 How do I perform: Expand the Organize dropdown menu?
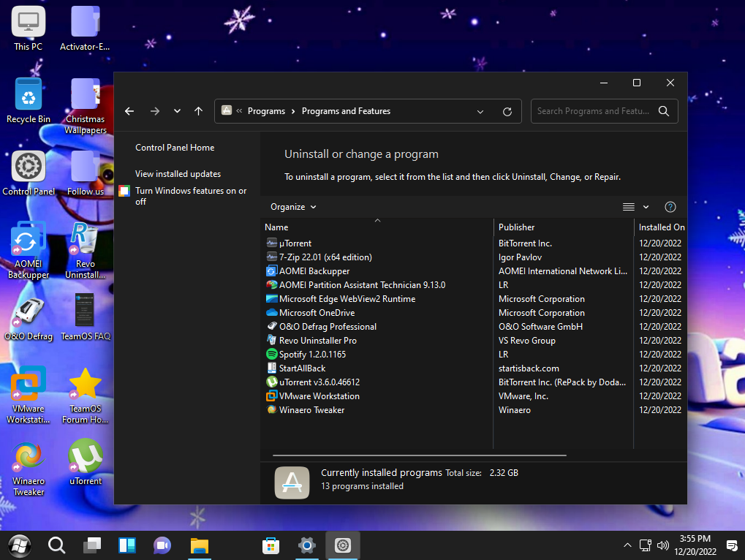(293, 207)
